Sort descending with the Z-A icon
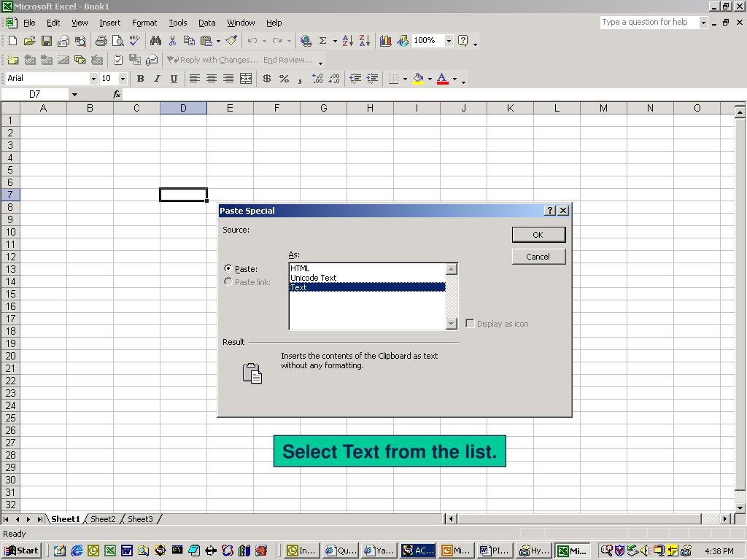The image size is (747, 560). click(x=365, y=41)
